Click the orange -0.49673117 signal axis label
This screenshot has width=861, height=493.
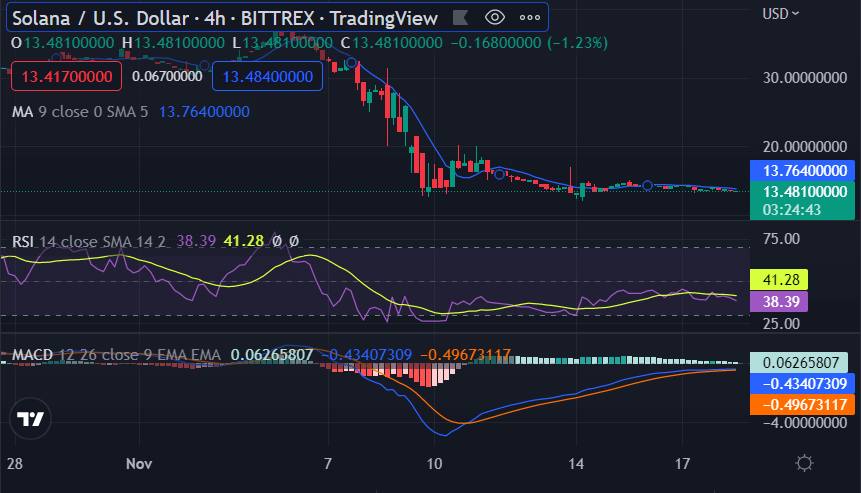[x=802, y=405]
